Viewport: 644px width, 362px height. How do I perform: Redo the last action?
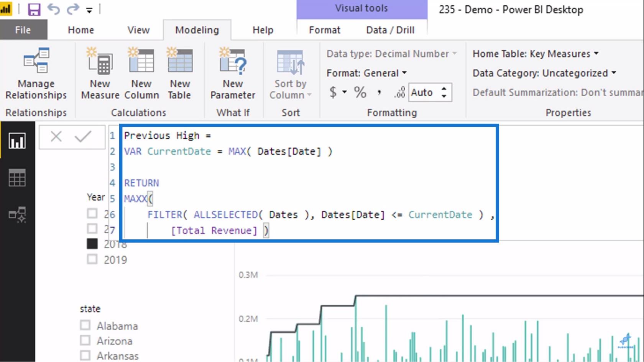click(x=72, y=9)
